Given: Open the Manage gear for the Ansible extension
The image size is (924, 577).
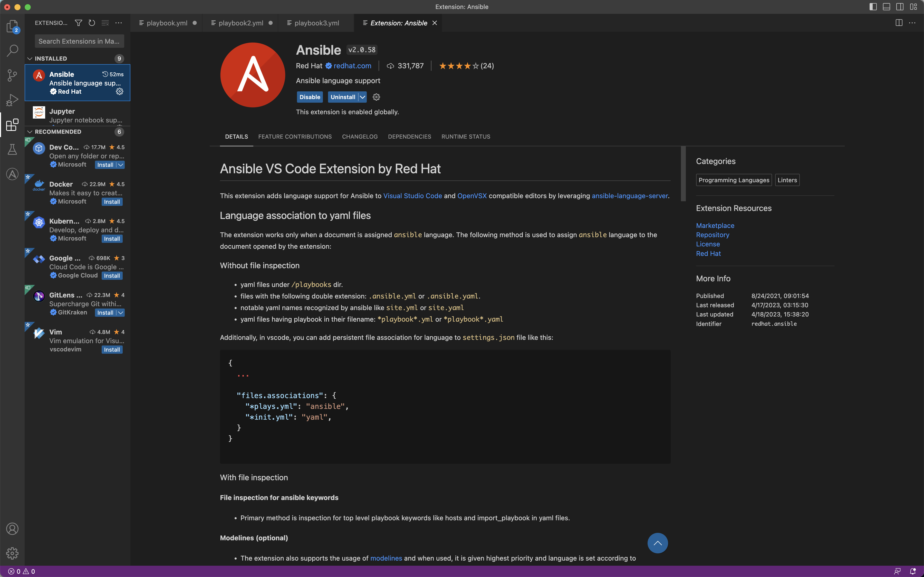Looking at the screenshot, I should click(119, 92).
